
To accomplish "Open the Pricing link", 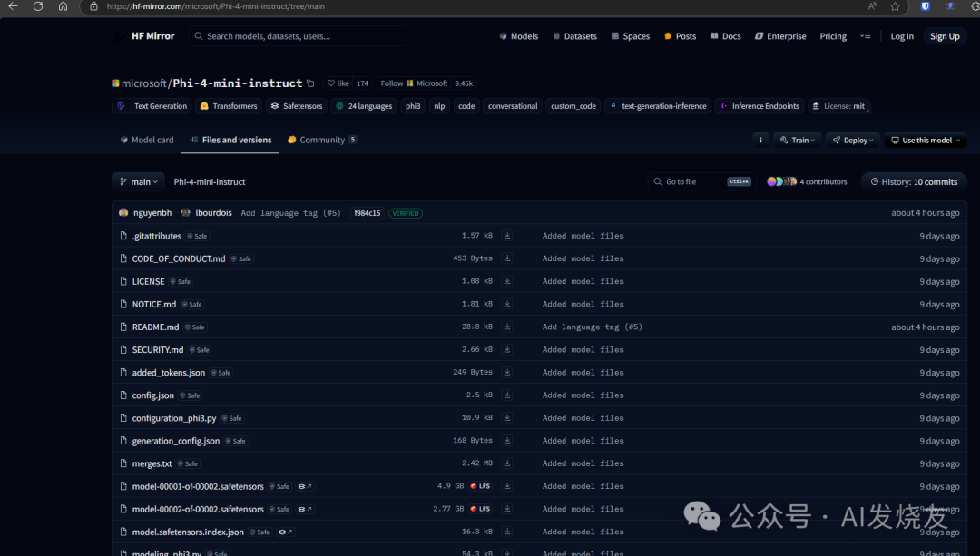I will (833, 36).
